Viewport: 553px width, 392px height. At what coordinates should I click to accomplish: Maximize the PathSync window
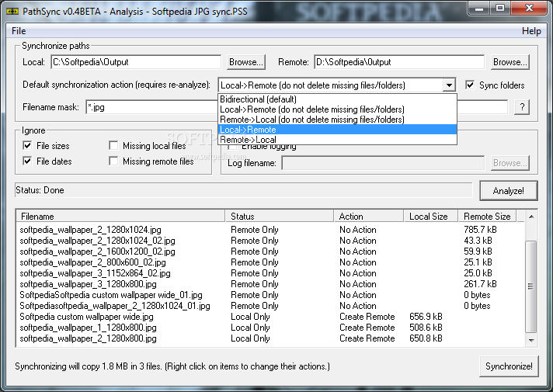(499, 8)
